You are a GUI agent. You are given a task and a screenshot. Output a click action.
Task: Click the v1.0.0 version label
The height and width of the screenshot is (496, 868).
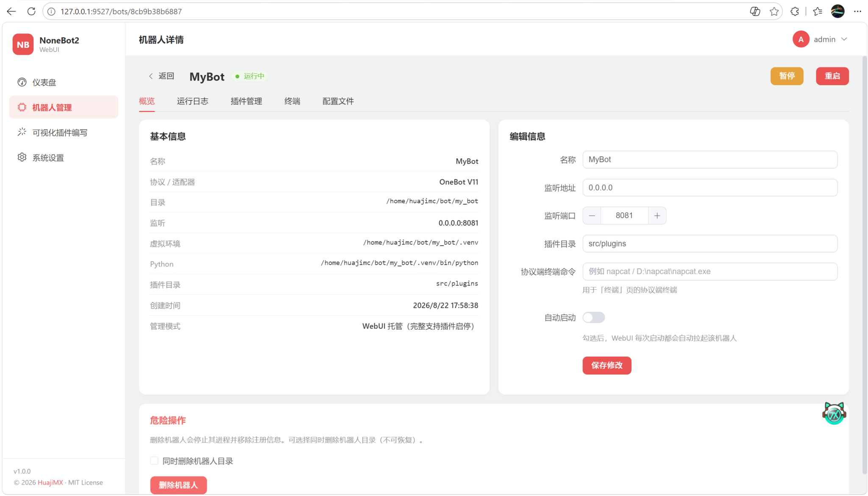[x=22, y=471]
